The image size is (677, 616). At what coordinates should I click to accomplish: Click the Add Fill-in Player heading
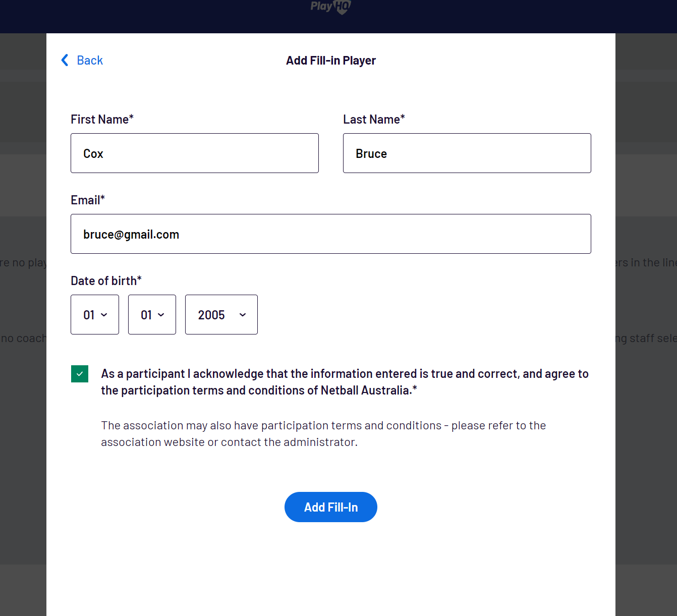tap(331, 61)
